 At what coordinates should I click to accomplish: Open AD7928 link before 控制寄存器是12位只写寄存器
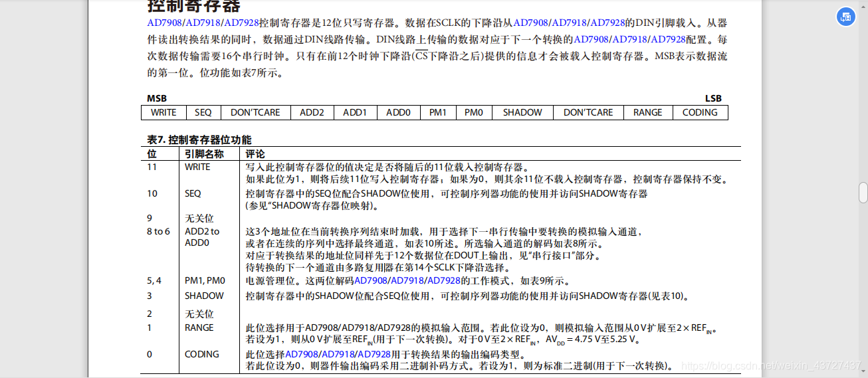point(241,23)
